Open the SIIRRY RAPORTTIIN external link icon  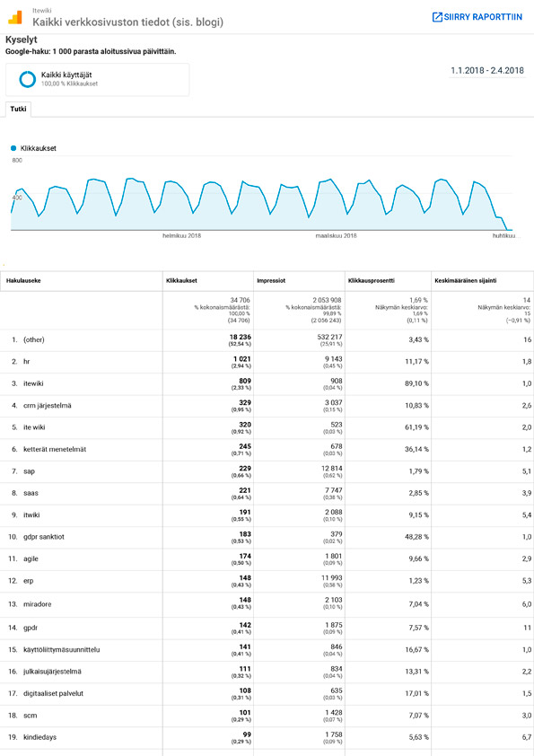[437, 17]
